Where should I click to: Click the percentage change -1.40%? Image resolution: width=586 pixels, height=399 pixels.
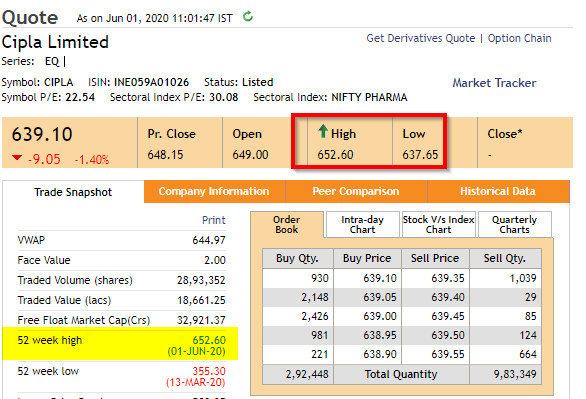(92, 160)
